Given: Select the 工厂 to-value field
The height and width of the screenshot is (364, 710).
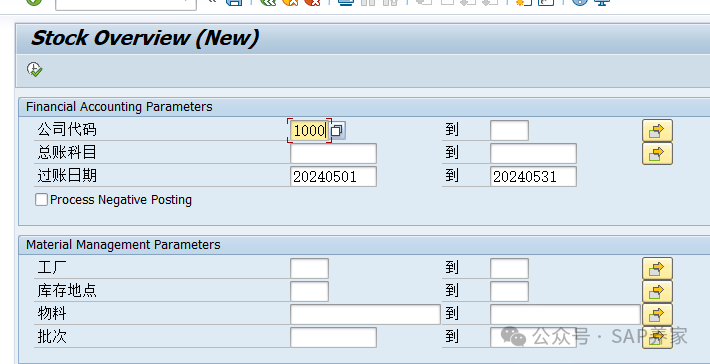Looking at the screenshot, I should click(x=509, y=268).
